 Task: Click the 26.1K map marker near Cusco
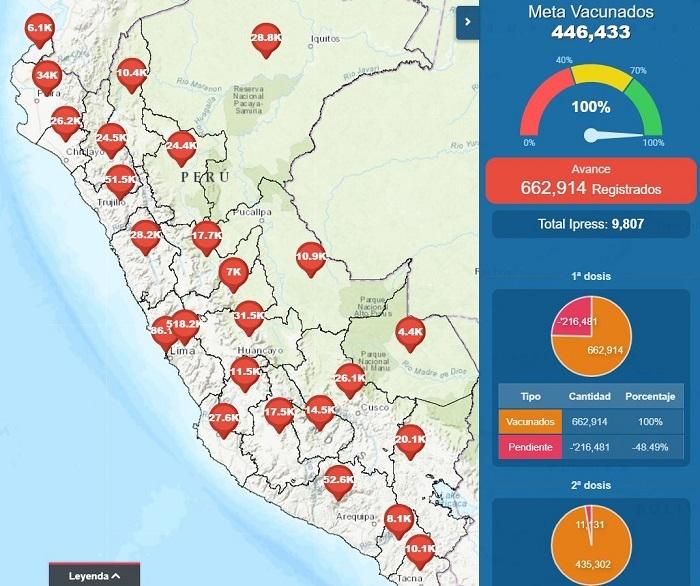pyautogui.click(x=349, y=379)
